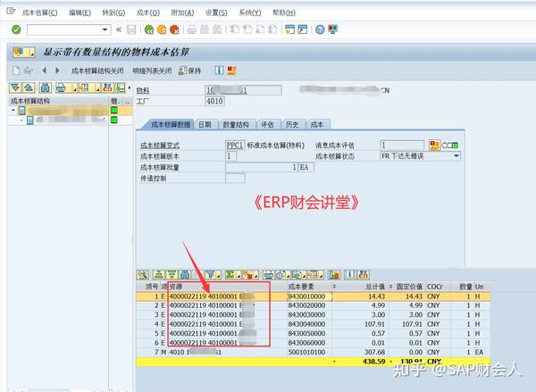Click the Customize Local Layout monitor icon
The height and width of the screenshot is (392, 536).
pyautogui.click(x=332, y=29)
